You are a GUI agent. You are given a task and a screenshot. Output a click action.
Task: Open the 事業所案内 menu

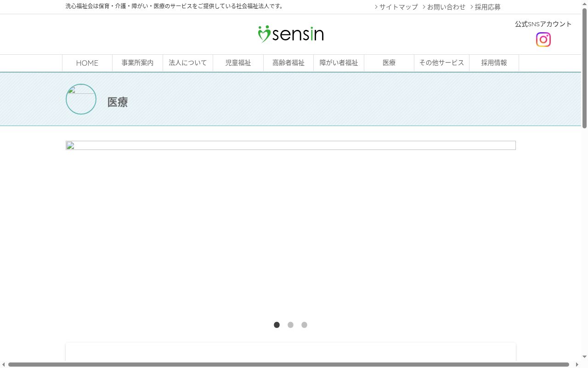(137, 63)
